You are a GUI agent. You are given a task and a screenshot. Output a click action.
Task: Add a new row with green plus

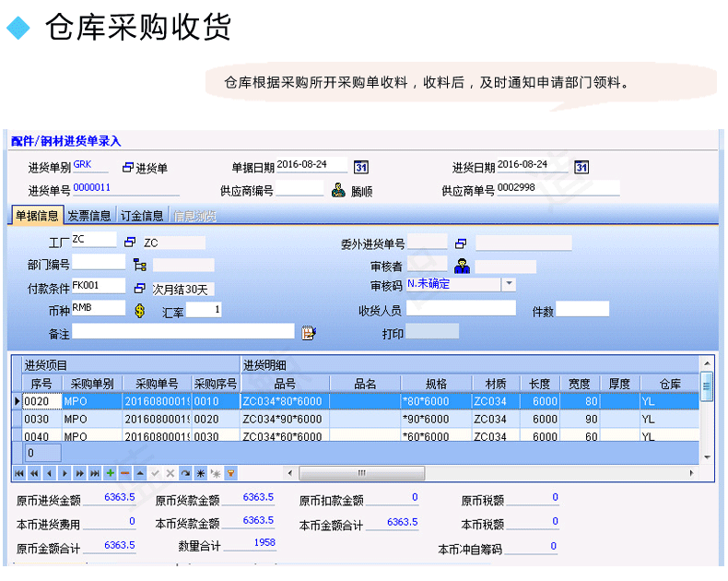(x=110, y=474)
